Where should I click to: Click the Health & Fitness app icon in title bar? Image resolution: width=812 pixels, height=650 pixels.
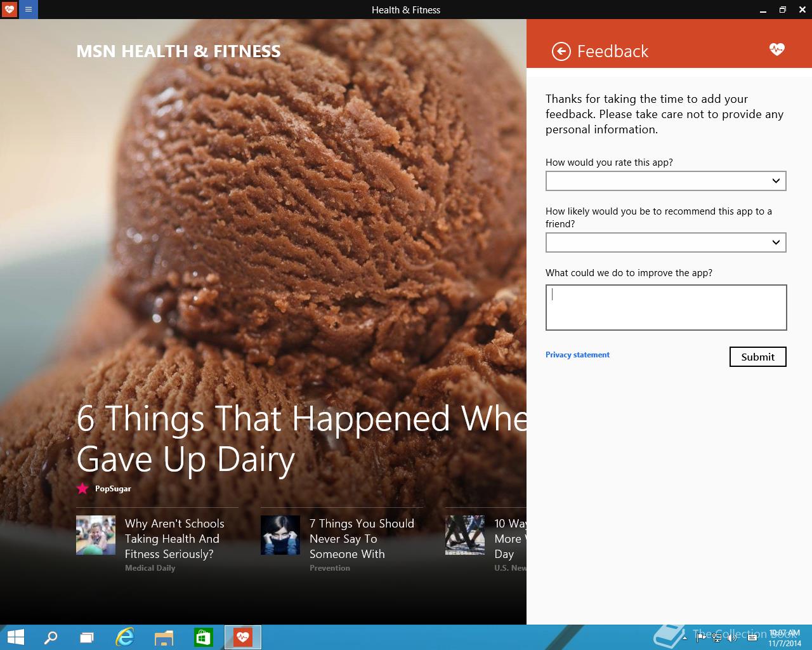click(x=10, y=10)
